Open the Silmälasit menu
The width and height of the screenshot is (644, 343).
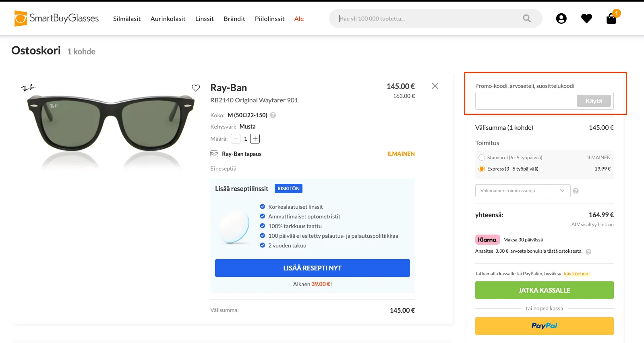tap(127, 19)
